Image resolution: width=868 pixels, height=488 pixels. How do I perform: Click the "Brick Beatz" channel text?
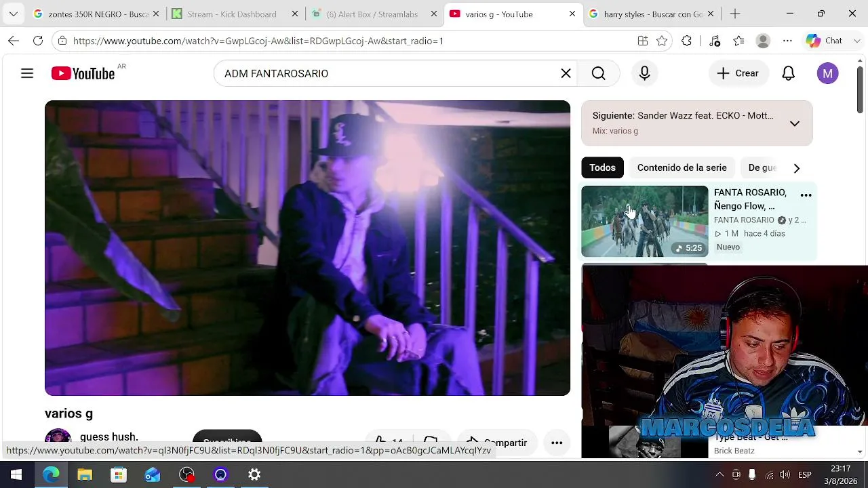point(734,451)
